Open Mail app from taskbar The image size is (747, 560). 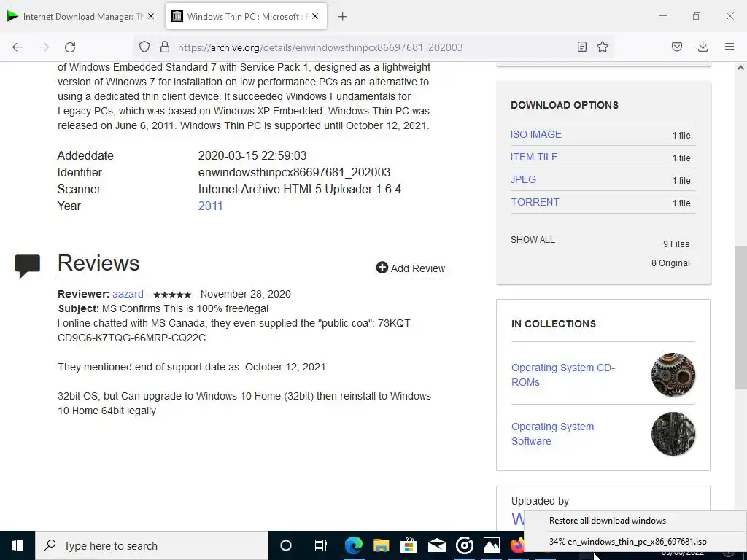(436, 545)
